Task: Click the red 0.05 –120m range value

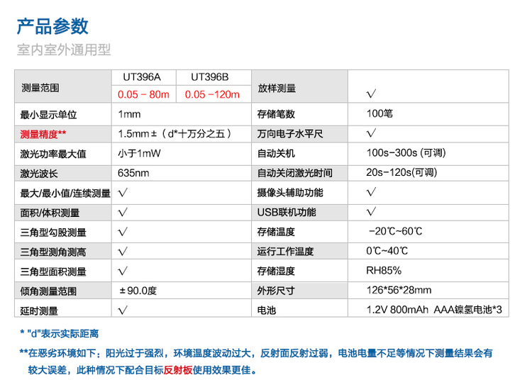Action: (x=212, y=94)
